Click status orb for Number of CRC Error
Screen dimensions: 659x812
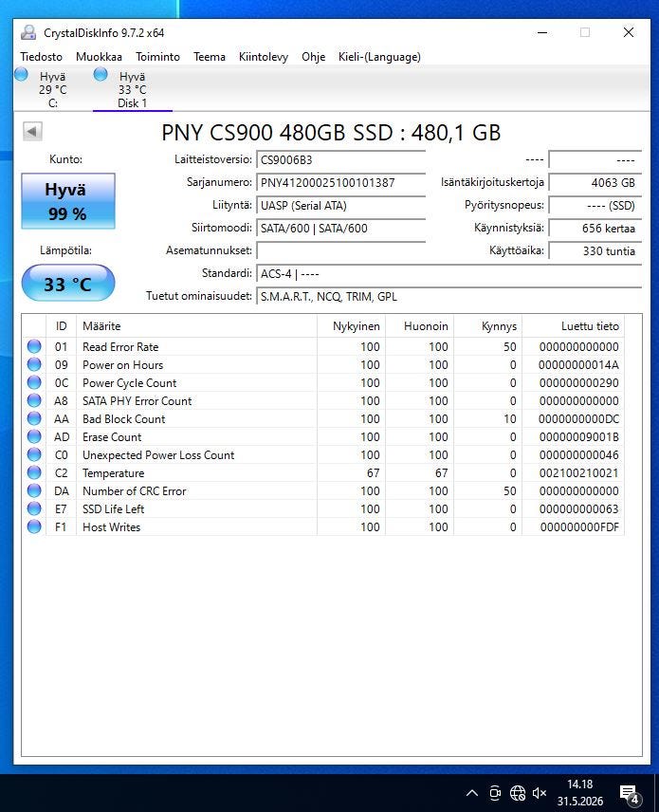tap(34, 491)
